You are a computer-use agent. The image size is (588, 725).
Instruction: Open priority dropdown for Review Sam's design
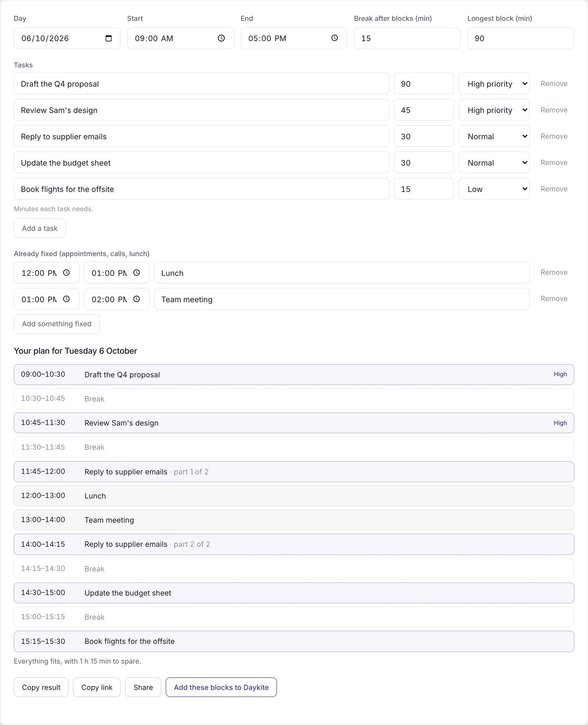pyautogui.click(x=494, y=110)
